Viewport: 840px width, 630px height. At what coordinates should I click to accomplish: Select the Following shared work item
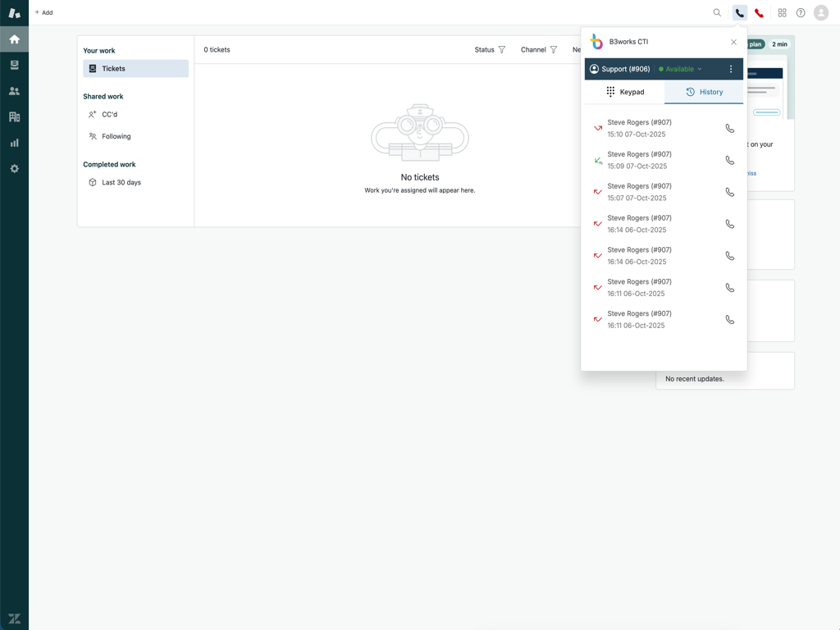[x=116, y=136]
